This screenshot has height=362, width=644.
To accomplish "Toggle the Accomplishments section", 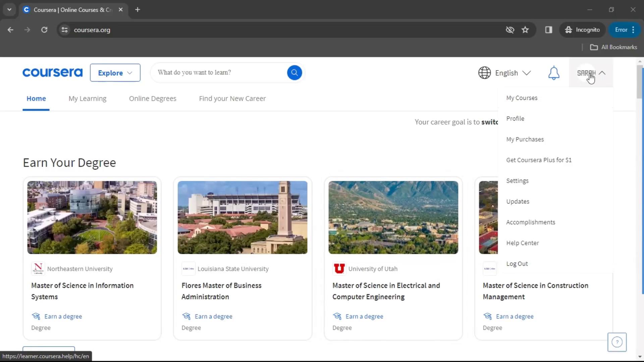I will coord(531,222).
